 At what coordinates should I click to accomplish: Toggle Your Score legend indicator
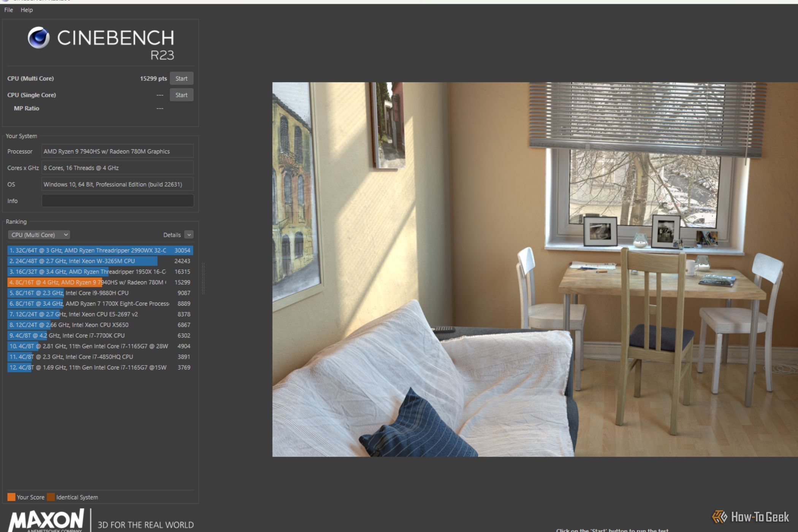[x=11, y=497]
